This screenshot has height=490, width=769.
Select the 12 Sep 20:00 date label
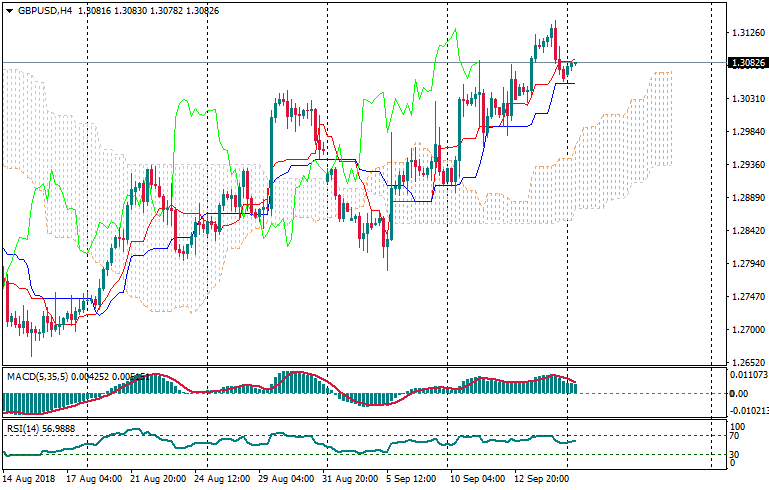(542, 479)
